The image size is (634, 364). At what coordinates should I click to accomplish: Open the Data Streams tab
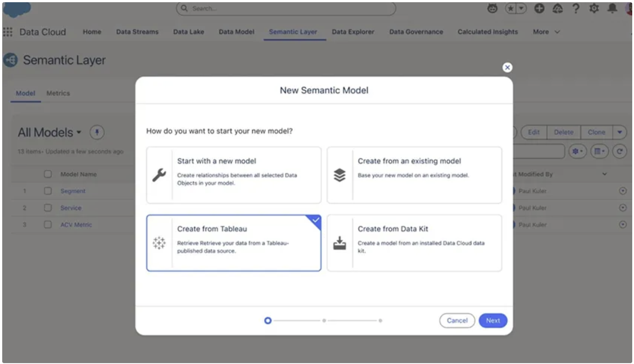137,32
